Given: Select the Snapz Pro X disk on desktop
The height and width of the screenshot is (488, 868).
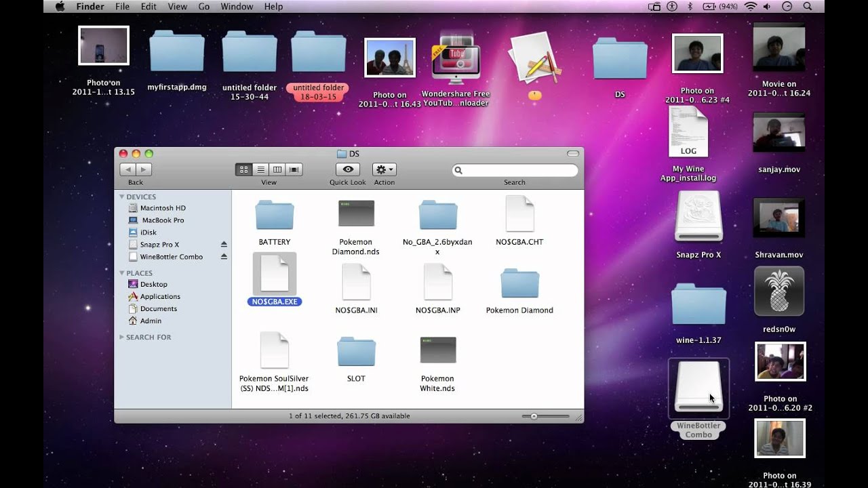Looking at the screenshot, I should [x=698, y=217].
